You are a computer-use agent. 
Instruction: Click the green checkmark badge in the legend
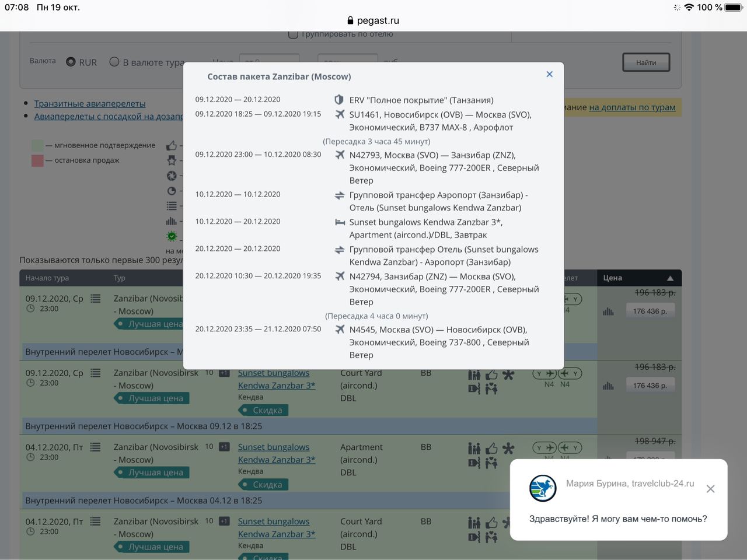pos(172,236)
